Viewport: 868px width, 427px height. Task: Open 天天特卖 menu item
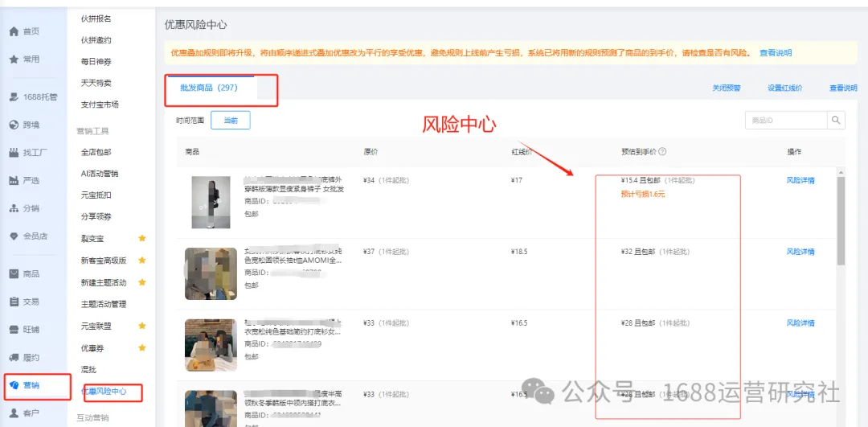(96, 83)
